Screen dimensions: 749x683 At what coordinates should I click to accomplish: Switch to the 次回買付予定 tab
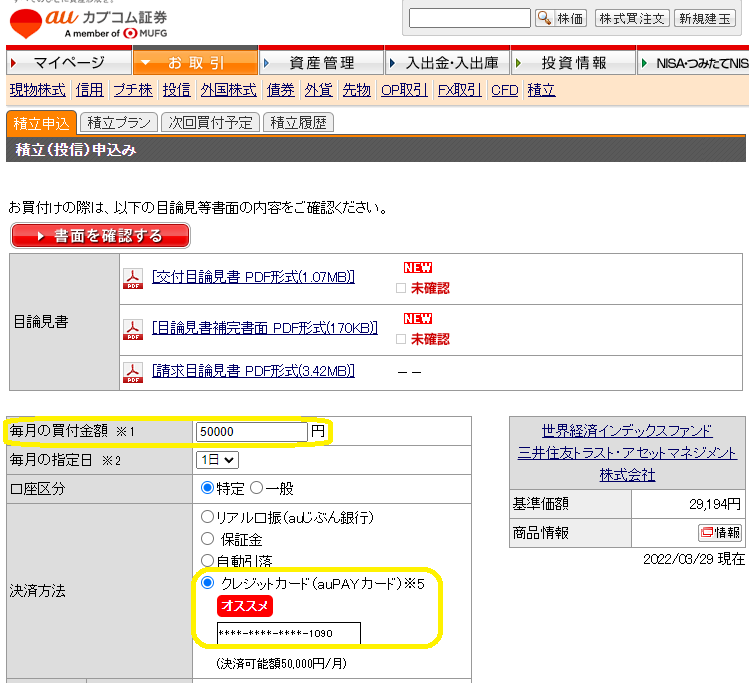210,123
